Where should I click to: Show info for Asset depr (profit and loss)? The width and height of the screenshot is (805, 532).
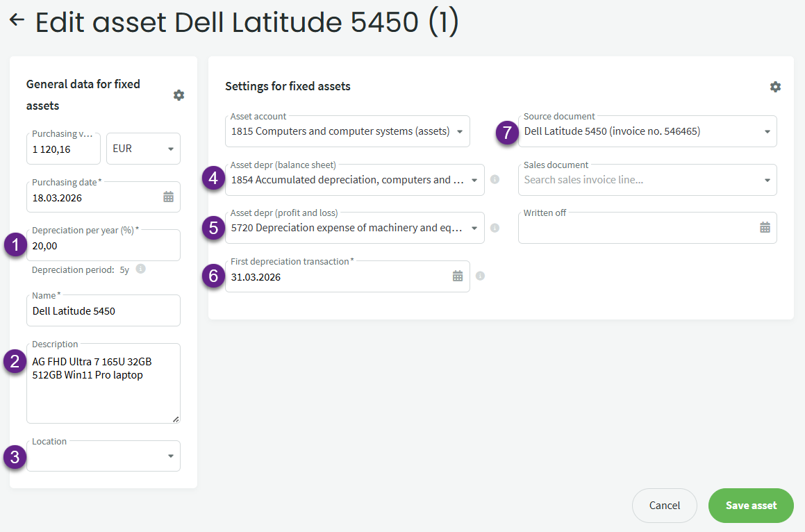(495, 228)
